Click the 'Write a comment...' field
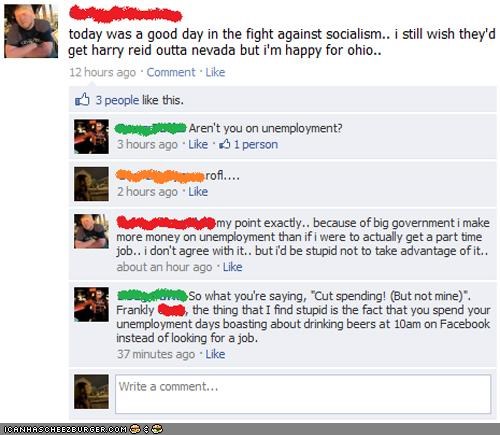Viewport: 500px width, 435px height. [x=303, y=394]
